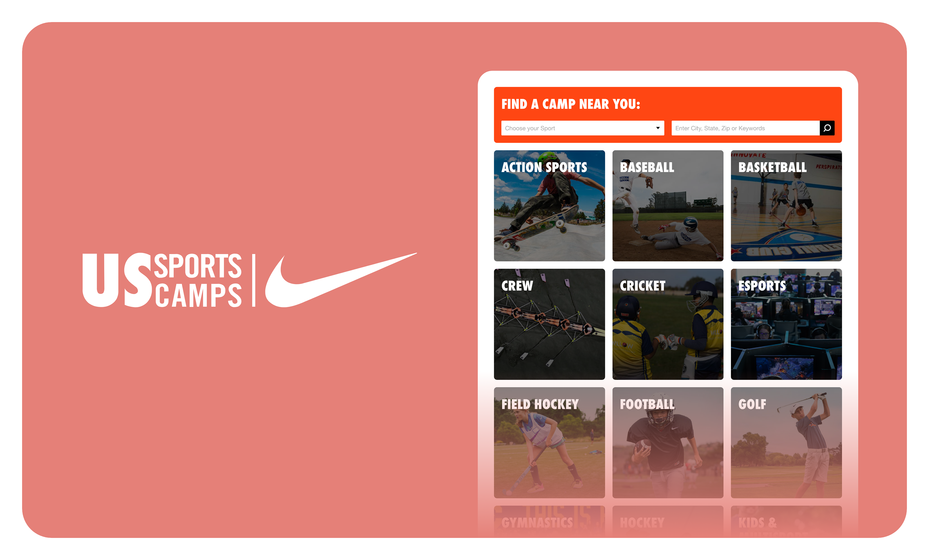Focus the City, State, Zip search field
This screenshot has width=929, height=560.
[x=745, y=128]
